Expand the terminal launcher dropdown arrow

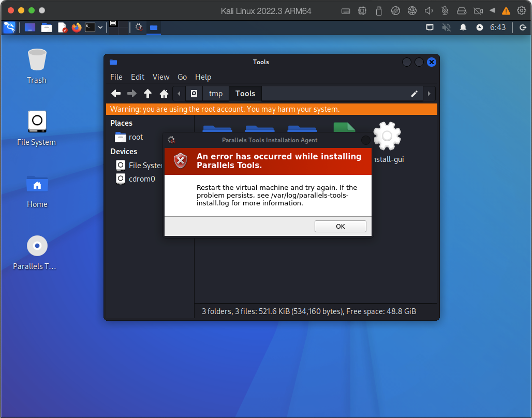click(100, 27)
